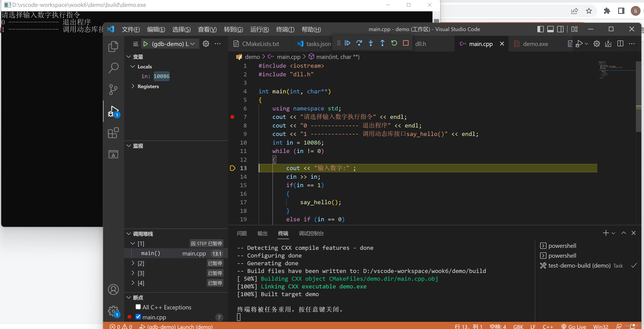Image resolution: width=644 pixels, height=329 pixels.
Task: Start debugging with green play arrow
Action: click(x=146, y=44)
